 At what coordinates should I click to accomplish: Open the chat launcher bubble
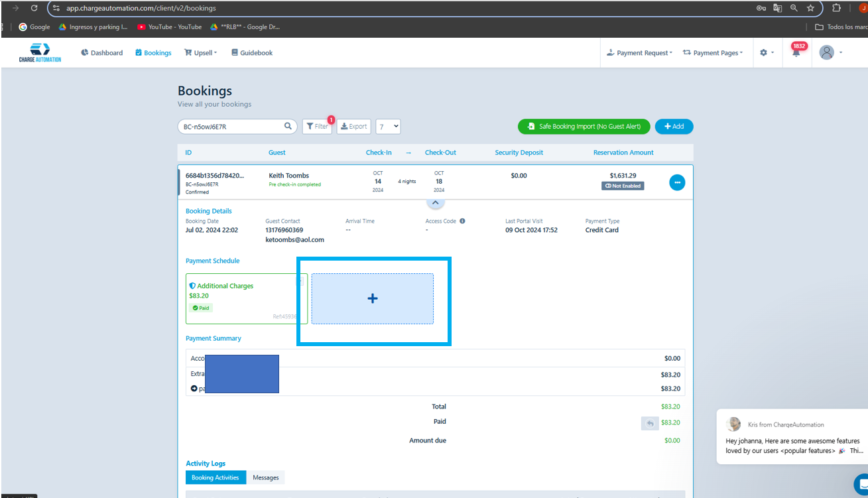pyautogui.click(x=861, y=483)
